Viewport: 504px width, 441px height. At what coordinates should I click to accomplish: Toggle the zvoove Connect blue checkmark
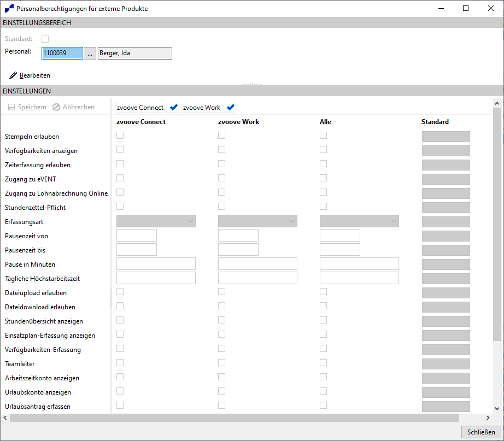click(x=174, y=107)
